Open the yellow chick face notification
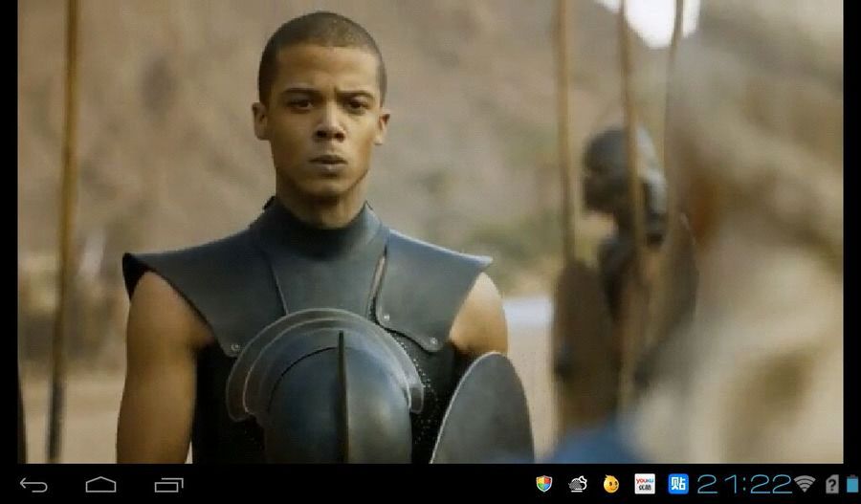Screen dimensions: 861x504 tap(610, 484)
